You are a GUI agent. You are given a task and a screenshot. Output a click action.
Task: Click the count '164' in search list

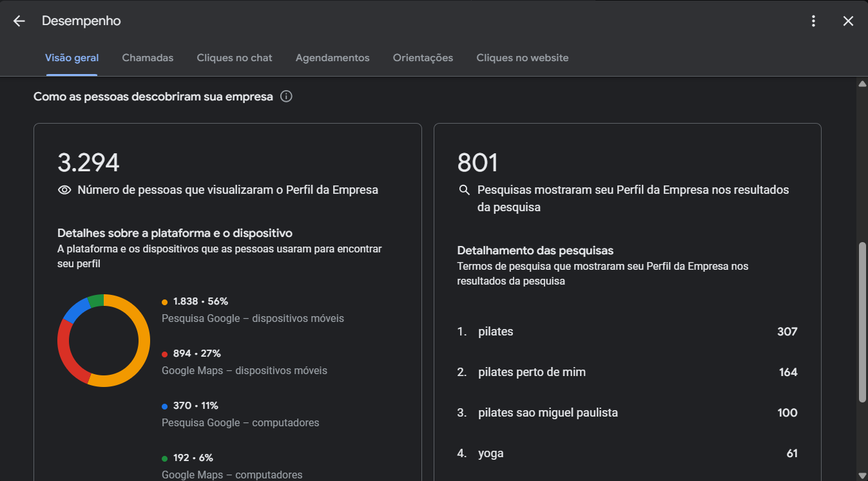point(788,372)
